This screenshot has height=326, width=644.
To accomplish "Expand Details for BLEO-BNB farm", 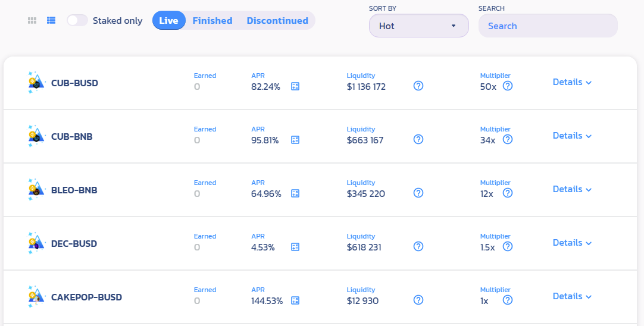I will (572, 189).
